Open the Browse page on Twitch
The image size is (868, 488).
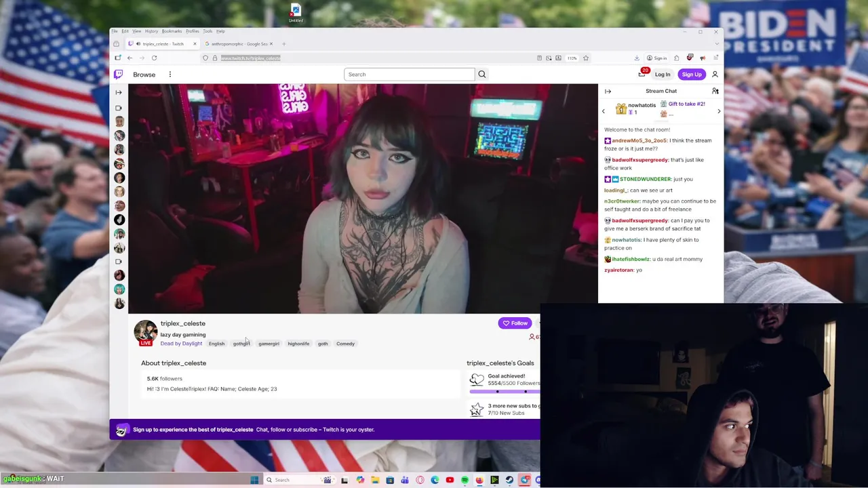(x=144, y=75)
